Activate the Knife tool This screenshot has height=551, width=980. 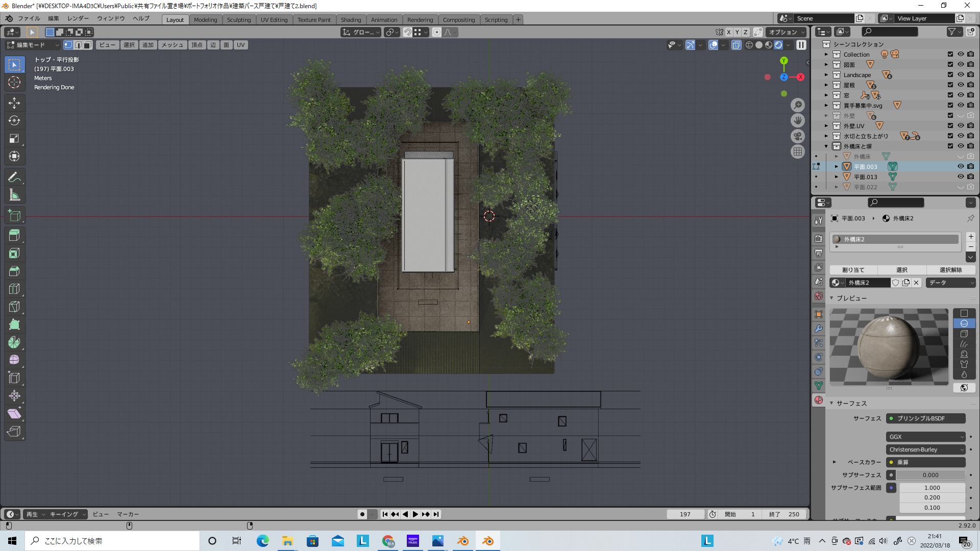14,307
